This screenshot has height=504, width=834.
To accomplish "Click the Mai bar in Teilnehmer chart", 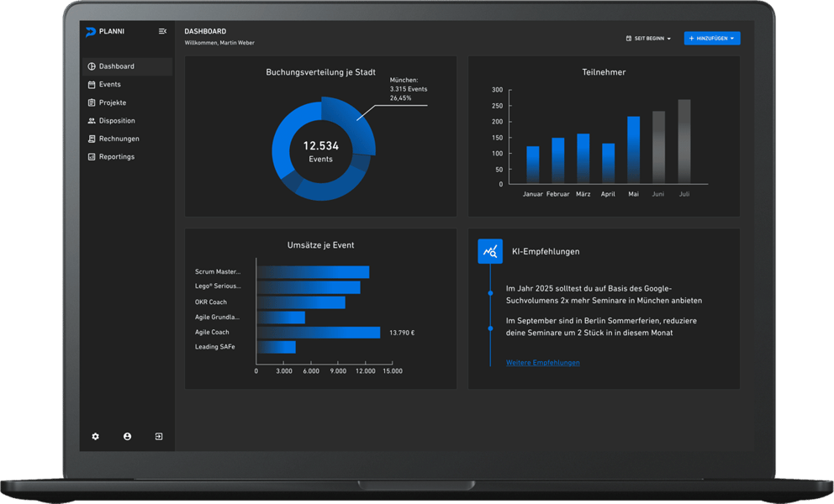I will pyautogui.click(x=633, y=150).
